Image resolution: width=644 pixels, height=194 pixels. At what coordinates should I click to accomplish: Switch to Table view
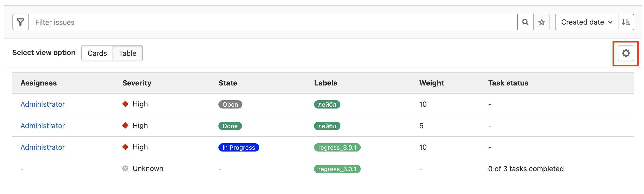(127, 53)
